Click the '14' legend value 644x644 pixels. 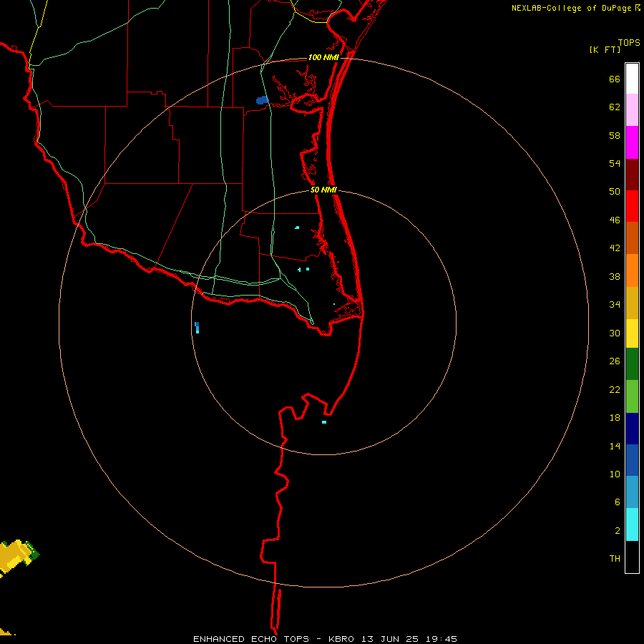click(x=615, y=446)
